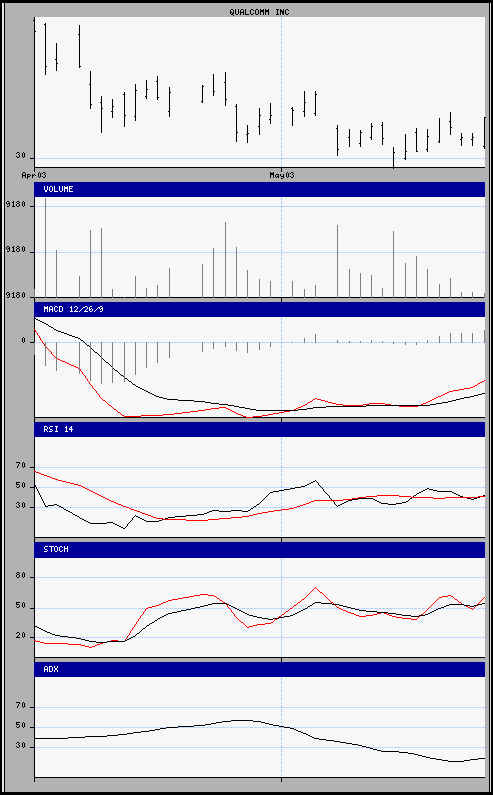The width and height of the screenshot is (493, 795).
Task: Click the RSI 70 level label
Action: [x=20, y=466]
